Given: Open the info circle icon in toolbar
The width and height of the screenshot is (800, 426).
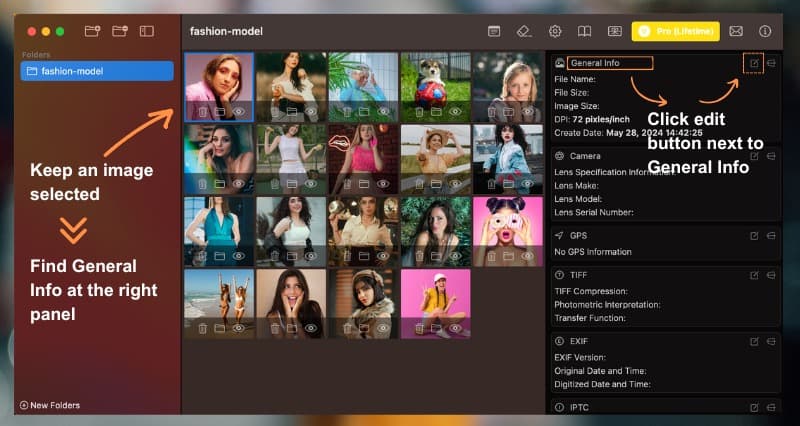Looking at the screenshot, I should coord(765,32).
